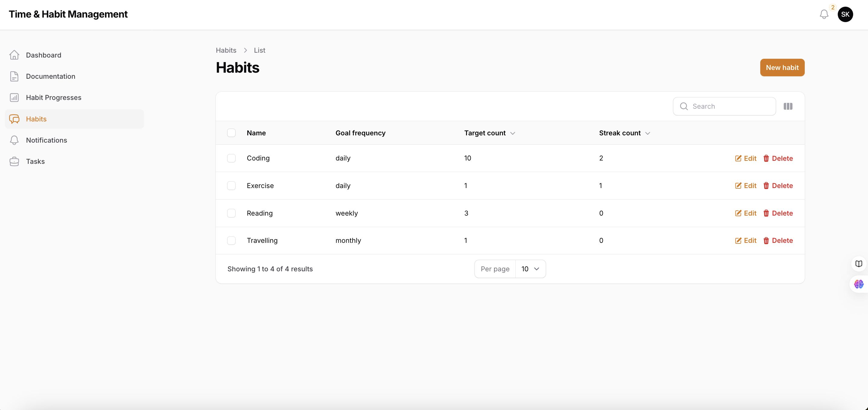This screenshot has height=410, width=868.
Task: Click the book icon on right edge
Action: [859, 264]
